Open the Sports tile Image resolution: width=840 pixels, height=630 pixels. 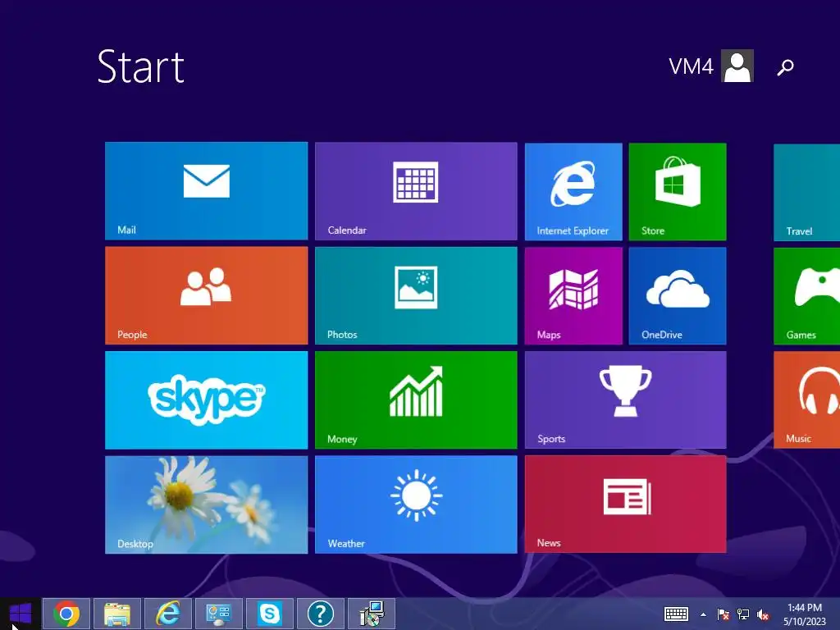point(625,399)
